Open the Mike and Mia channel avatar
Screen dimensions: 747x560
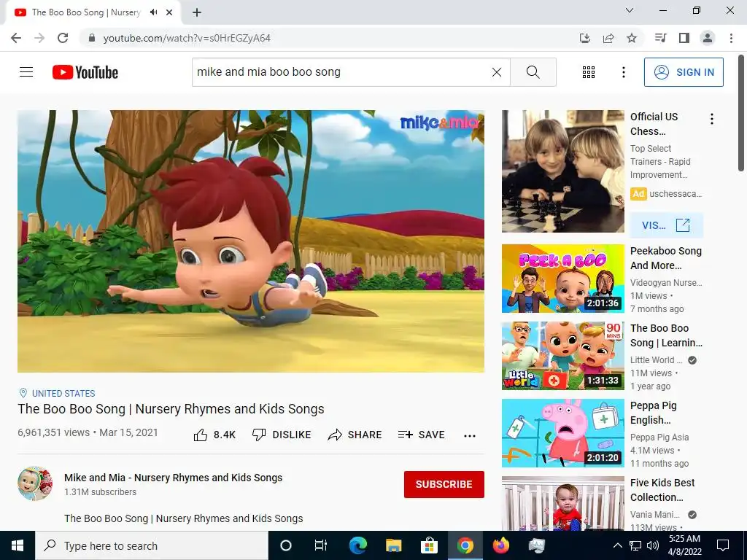[x=35, y=483]
